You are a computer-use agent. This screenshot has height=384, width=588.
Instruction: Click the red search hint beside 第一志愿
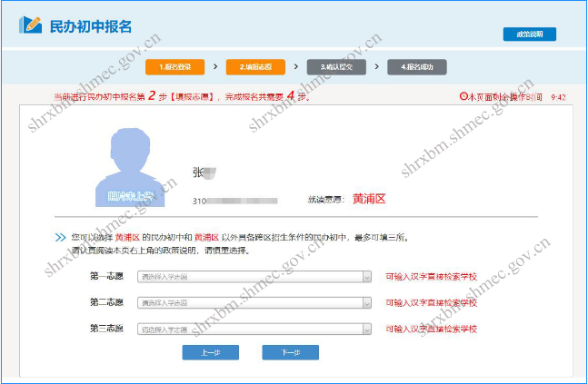click(432, 277)
